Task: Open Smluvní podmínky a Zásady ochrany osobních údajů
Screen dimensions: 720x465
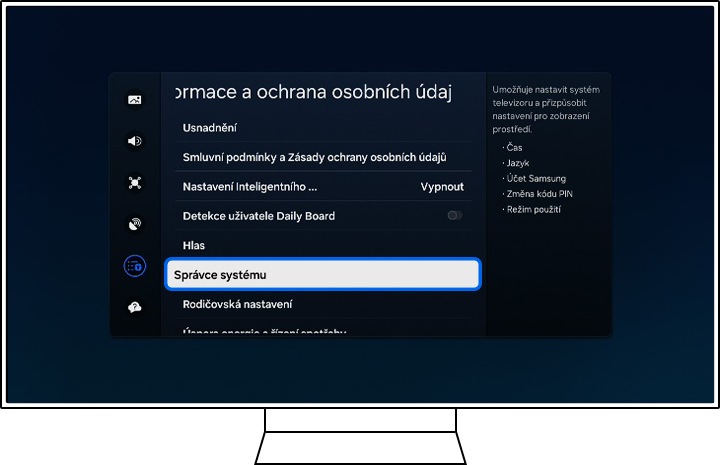Action: tap(323, 157)
